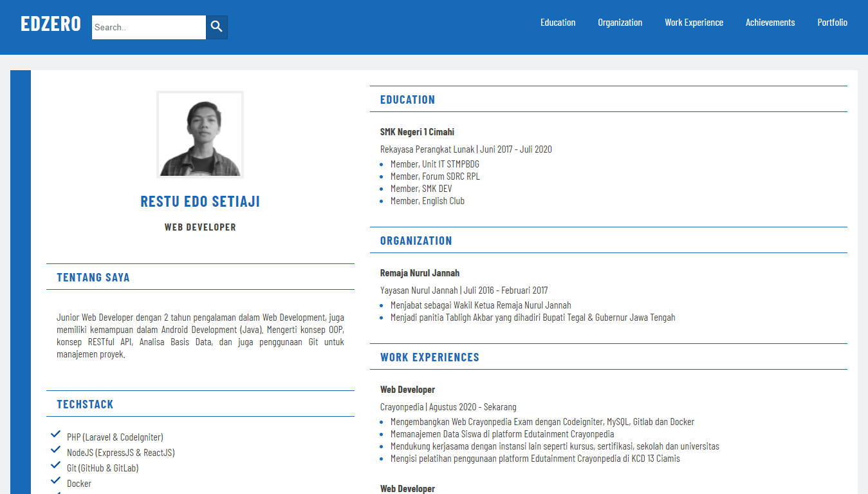Open the Achievements page
The image size is (868, 494).
770,22
